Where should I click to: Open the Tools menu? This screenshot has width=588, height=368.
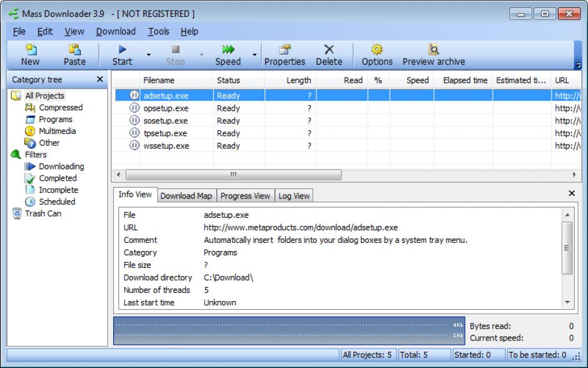click(159, 31)
